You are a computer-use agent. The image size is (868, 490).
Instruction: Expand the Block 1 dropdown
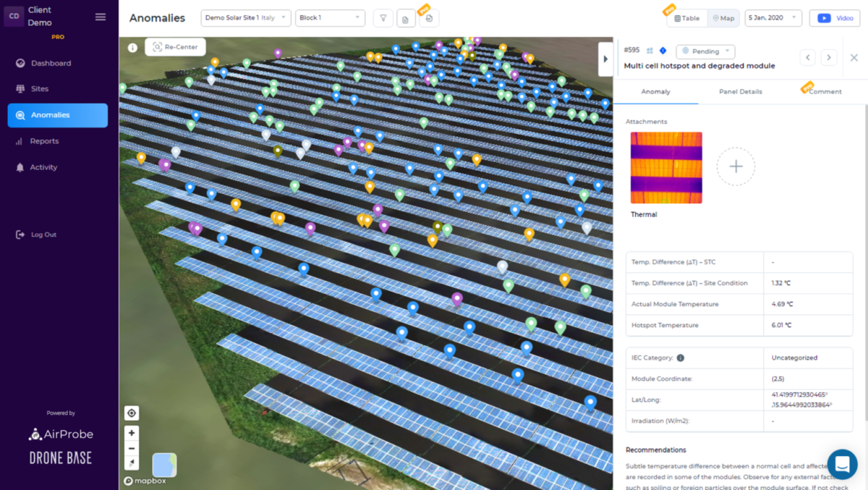click(329, 18)
